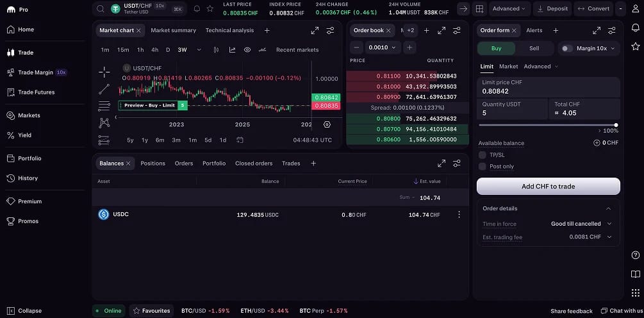The width and height of the screenshot is (644, 318).
Task: Open the notifications bell in right sidebar
Action: point(636,28)
